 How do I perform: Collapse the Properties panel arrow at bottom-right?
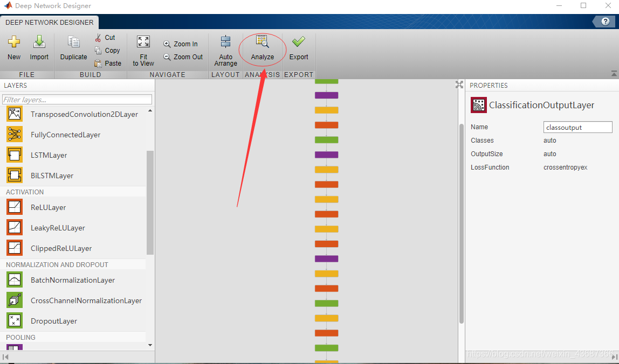coord(614,357)
